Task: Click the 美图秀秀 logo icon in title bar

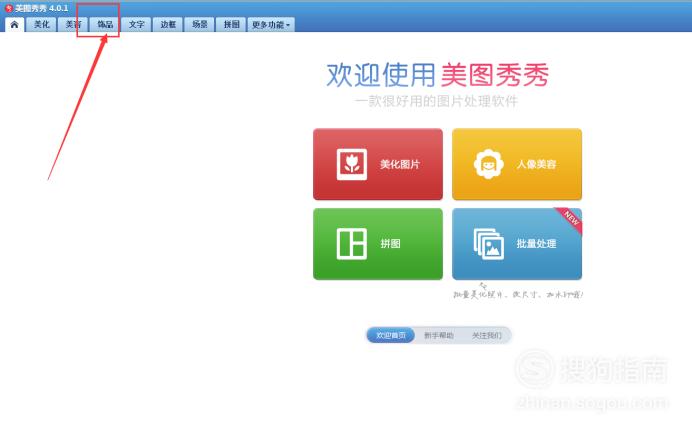Action: coord(8,8)
